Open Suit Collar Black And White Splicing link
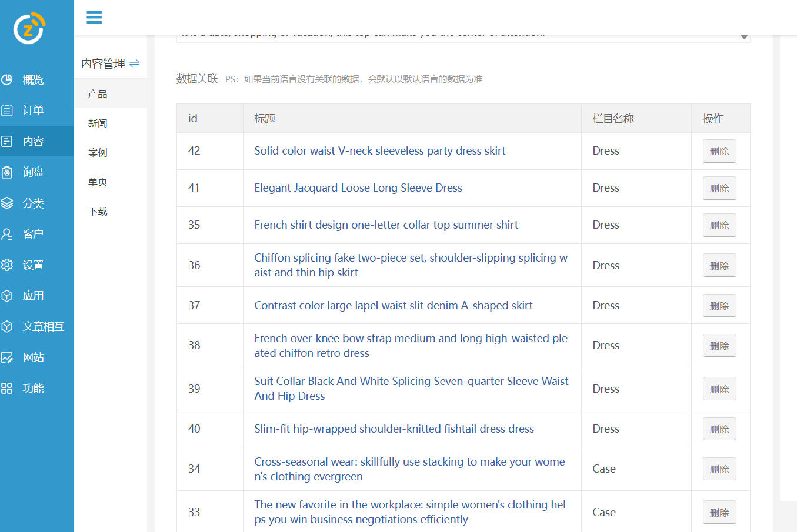 point(411,389)
